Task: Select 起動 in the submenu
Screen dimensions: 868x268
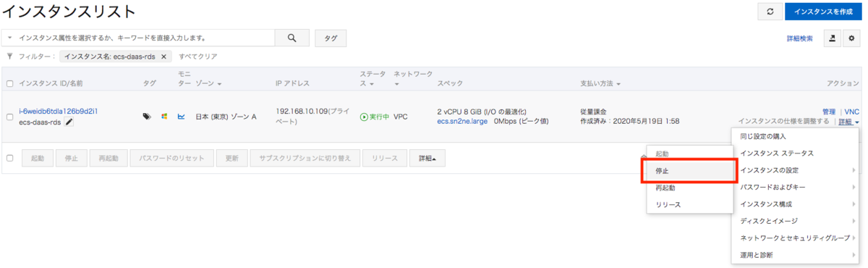Action: coord(690,154)
